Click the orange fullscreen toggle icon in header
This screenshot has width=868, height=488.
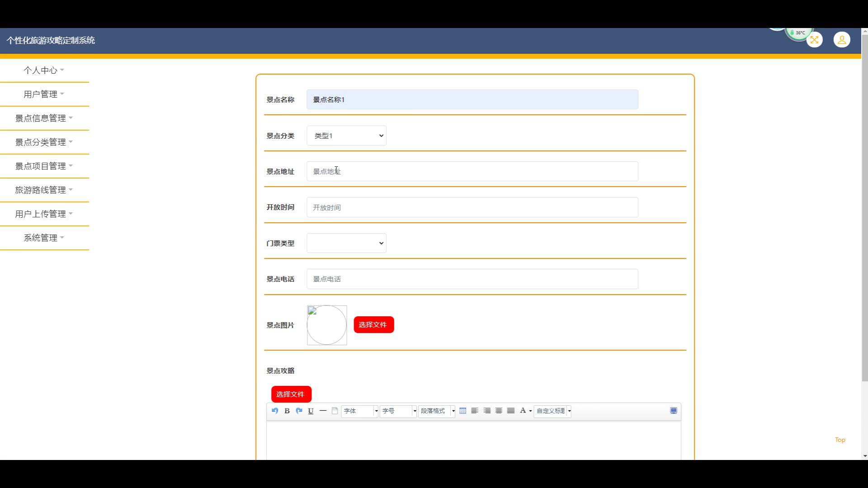click(x=814, y=40)
